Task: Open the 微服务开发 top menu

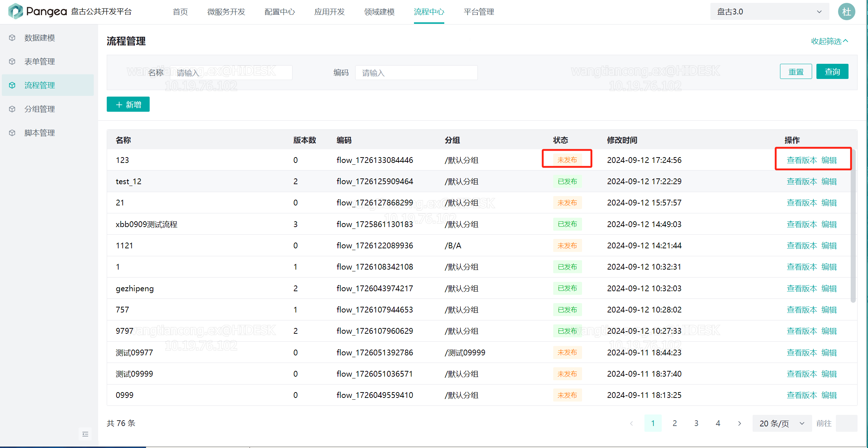Action: click(226, 12)
